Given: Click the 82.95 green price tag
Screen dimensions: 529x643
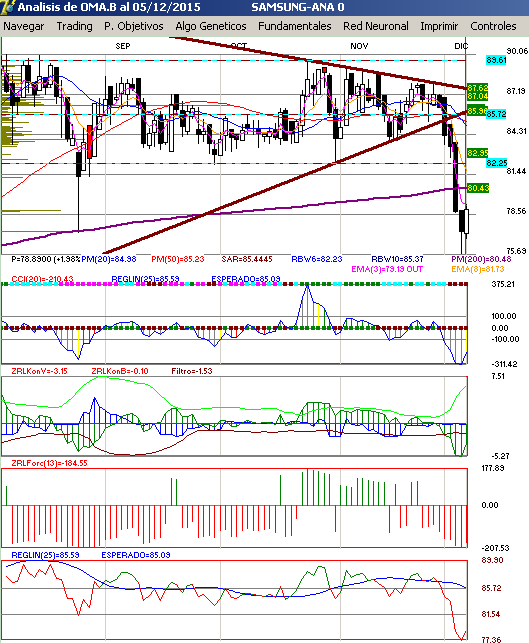Looking at the screenshot, I should point(478,153).
